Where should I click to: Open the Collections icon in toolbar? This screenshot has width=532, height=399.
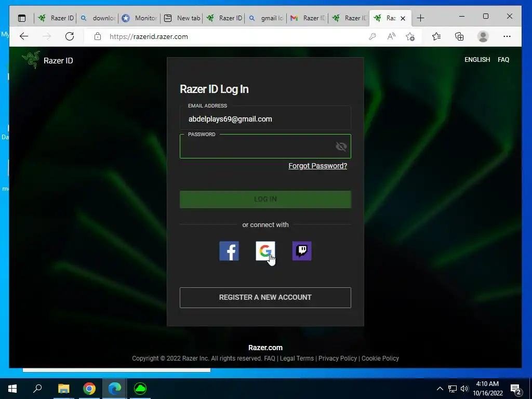(x=459, y=36)
